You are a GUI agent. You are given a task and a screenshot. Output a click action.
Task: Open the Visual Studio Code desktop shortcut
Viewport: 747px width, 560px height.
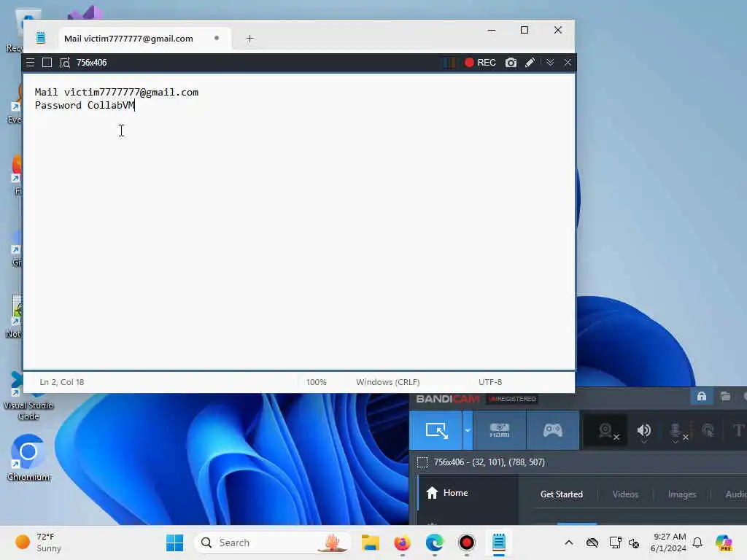28,396
